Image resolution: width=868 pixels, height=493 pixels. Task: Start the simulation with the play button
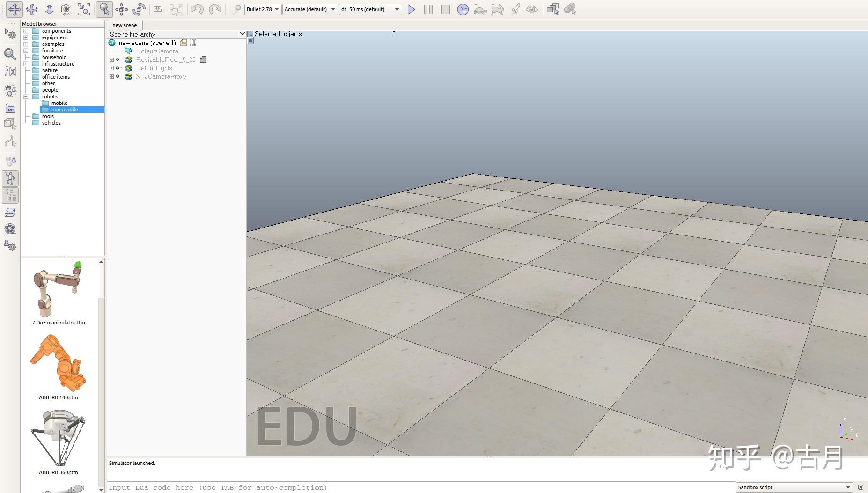coord(411,9)
